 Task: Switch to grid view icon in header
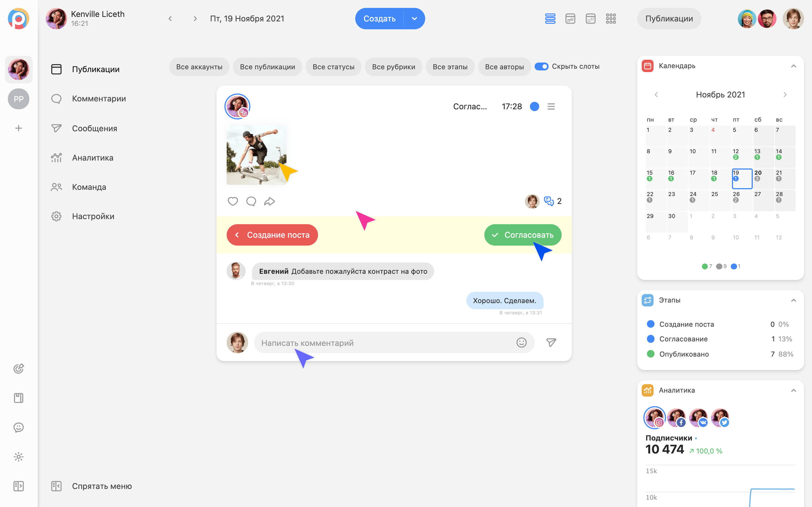611,19
